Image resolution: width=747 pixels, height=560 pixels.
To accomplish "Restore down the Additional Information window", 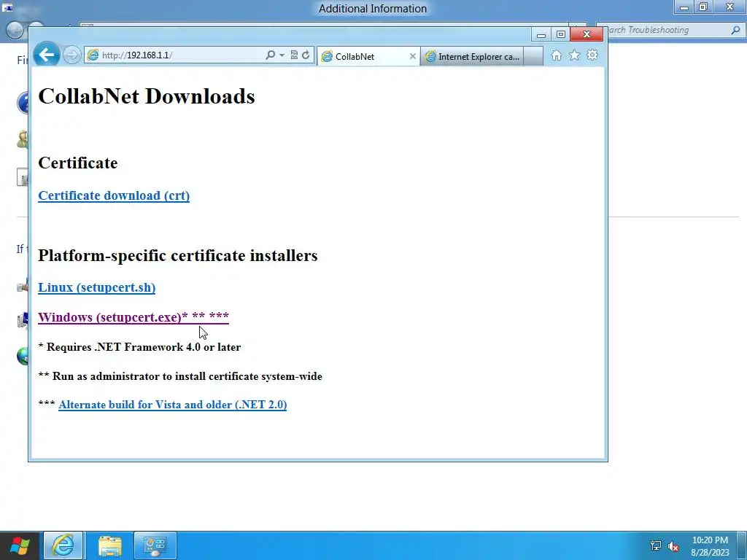I will (703, 7).
